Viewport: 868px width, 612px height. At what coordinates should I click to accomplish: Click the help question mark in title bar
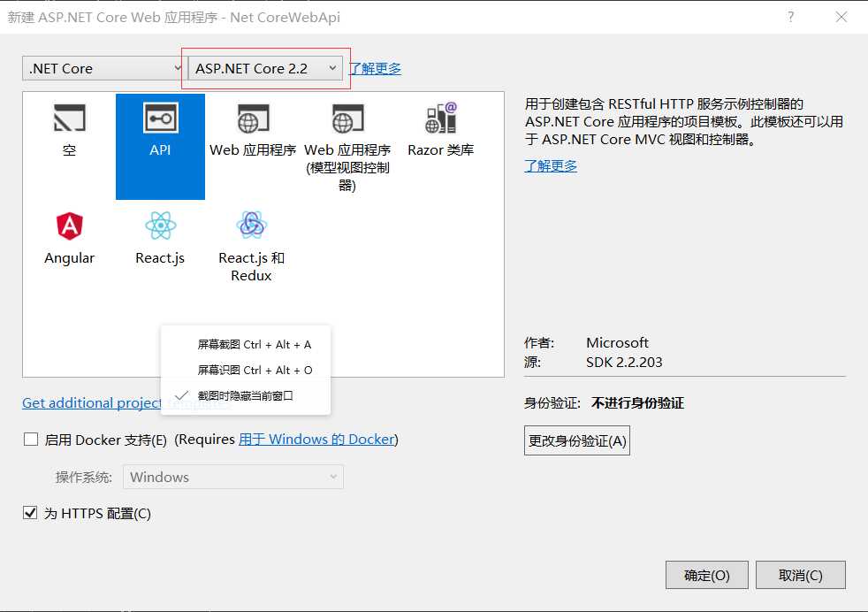coord(790,17)
